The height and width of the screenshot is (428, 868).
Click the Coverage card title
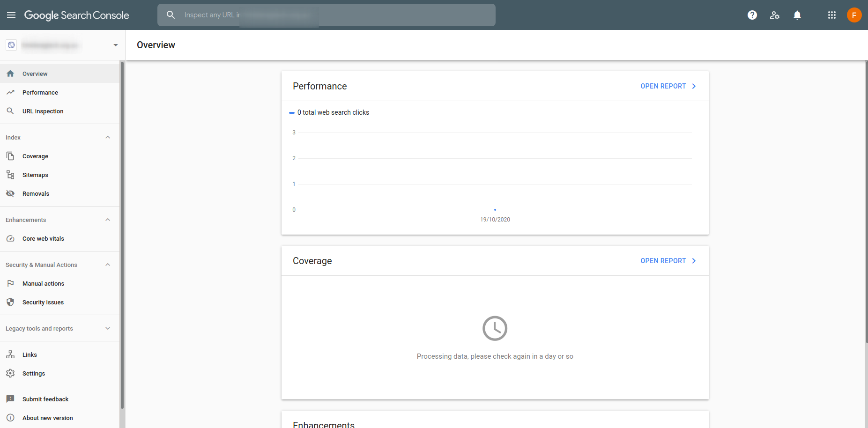(x=312, y=261)
